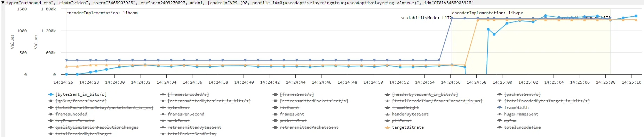
Task: Click the 14:25:10 time axis label
Action: [x=631, y=82]
